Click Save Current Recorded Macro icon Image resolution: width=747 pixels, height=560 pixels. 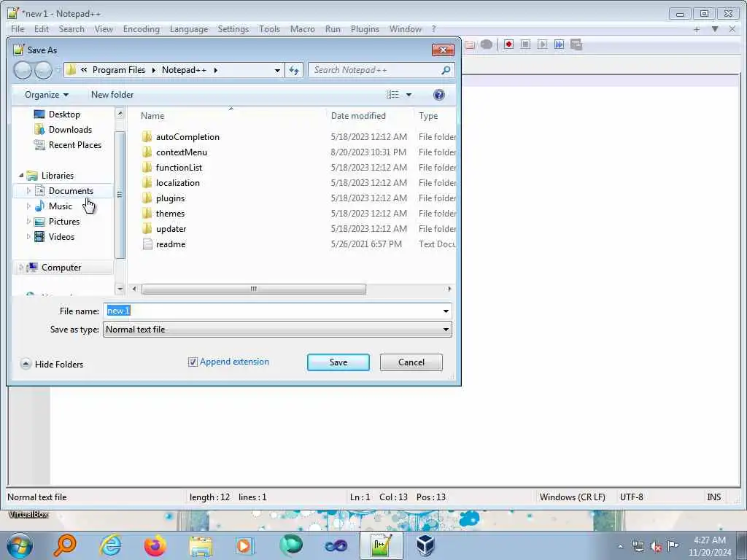tap(576, 44)
